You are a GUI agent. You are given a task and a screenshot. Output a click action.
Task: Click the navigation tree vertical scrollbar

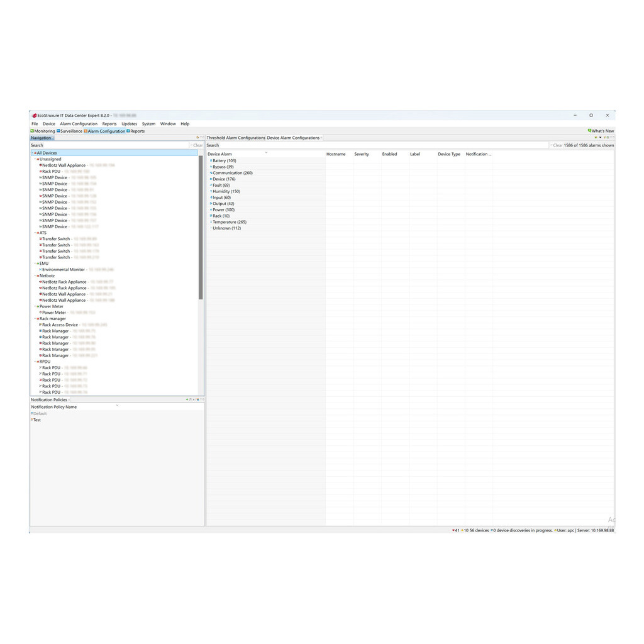tap(201, 228)
